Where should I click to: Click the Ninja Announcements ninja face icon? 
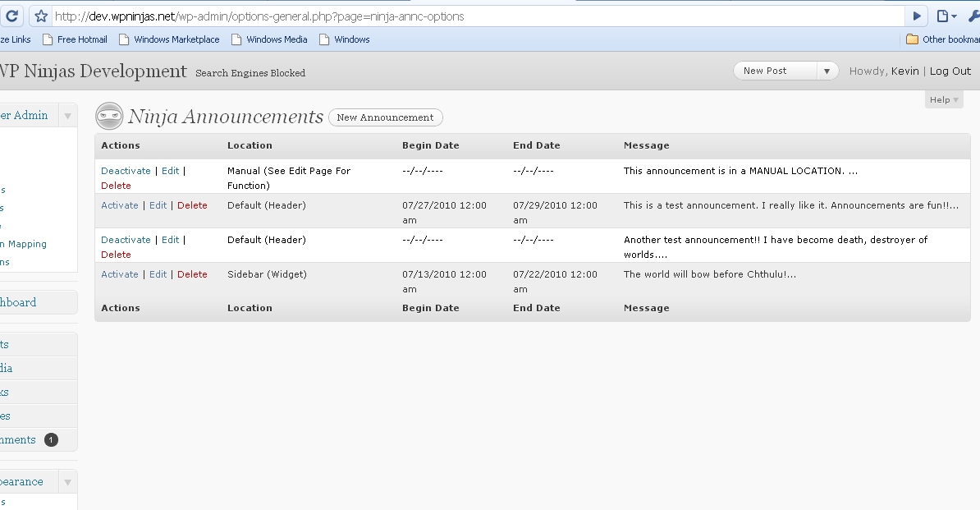tap(109, 117)
